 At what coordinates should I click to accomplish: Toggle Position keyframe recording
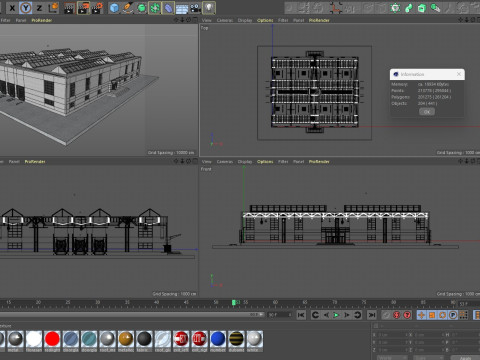(x=421, y=315)
